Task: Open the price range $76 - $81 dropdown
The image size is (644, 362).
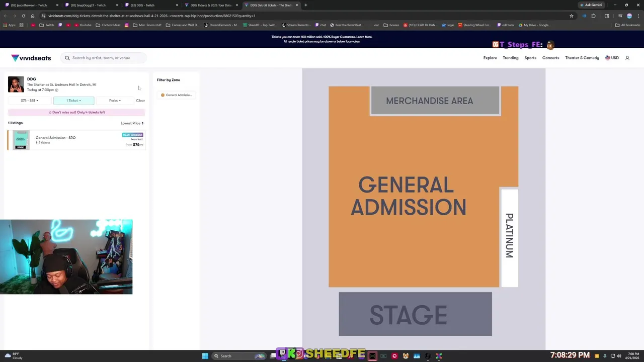Action: (29, 101)
